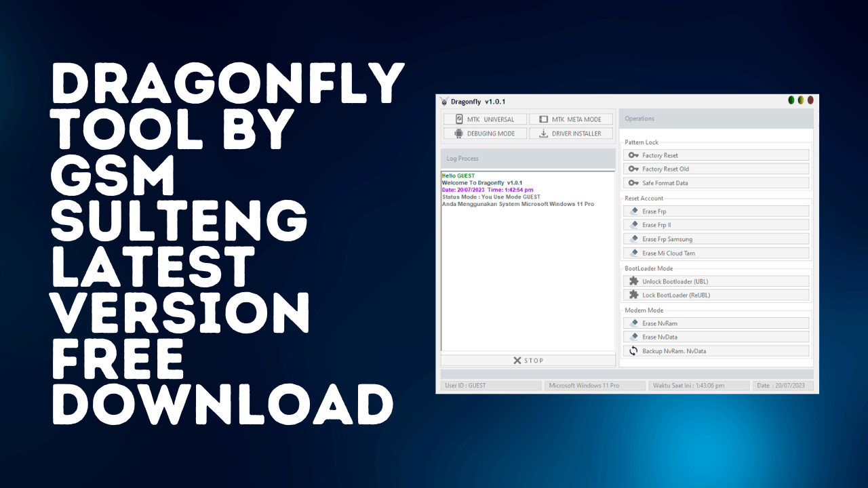868x488 pixels.
Task: Click the Factory Reset button
Action: (716, 155)
